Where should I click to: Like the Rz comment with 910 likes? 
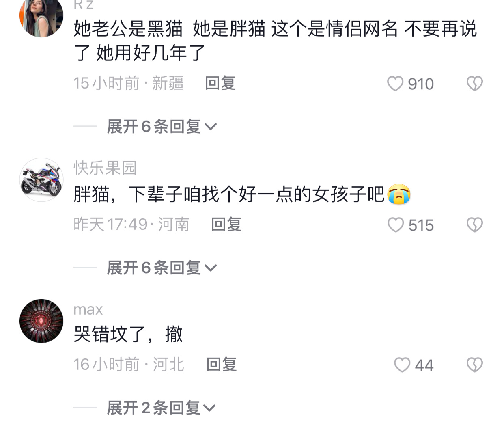point(395,84)
